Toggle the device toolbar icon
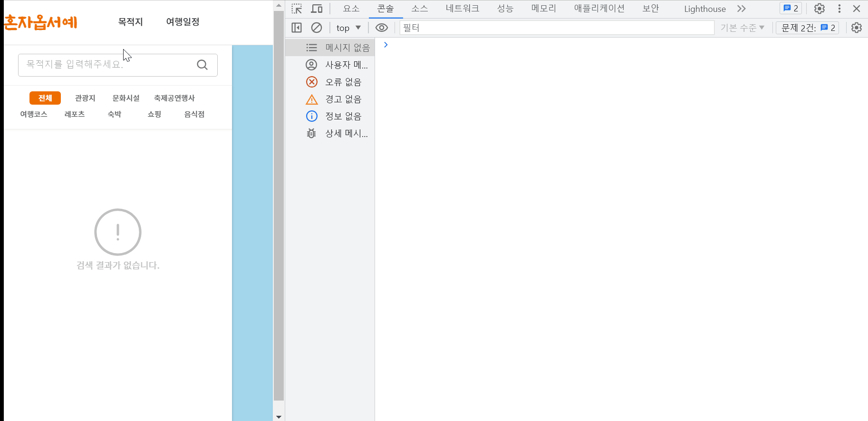This screenshot has height=421, width=868. click(317, 9)
